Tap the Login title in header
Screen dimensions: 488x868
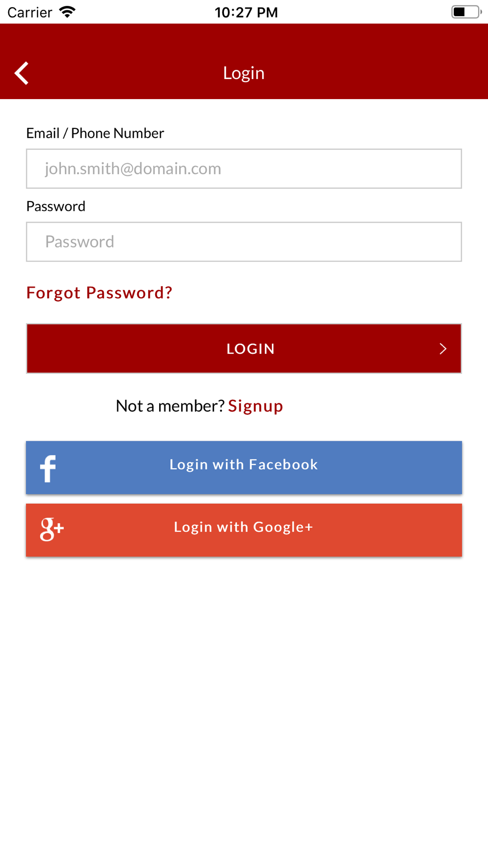[x=244, y=73]
